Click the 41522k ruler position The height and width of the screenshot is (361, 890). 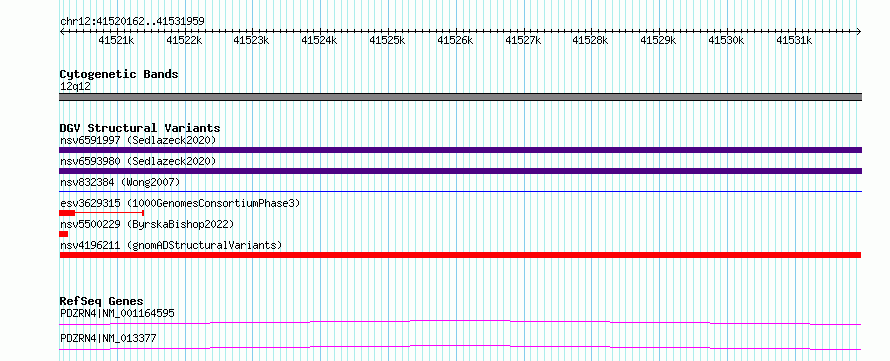(x=184, y=40)
